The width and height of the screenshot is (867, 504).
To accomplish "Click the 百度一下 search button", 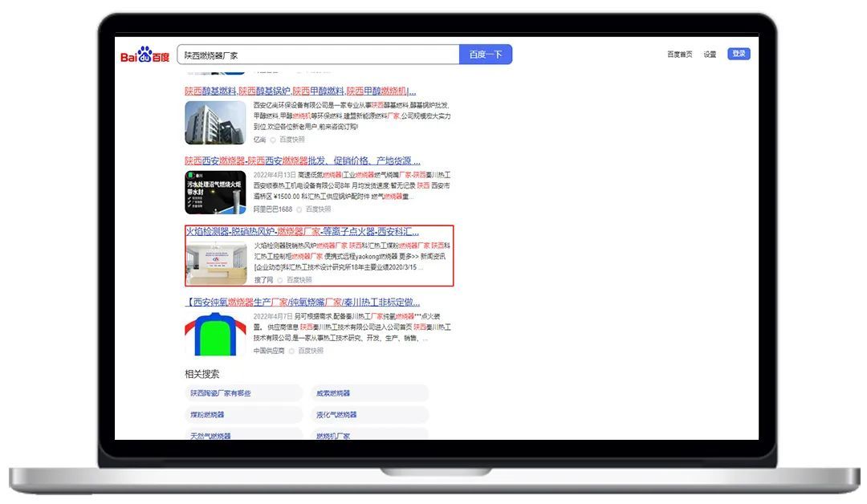I will 485,55.
